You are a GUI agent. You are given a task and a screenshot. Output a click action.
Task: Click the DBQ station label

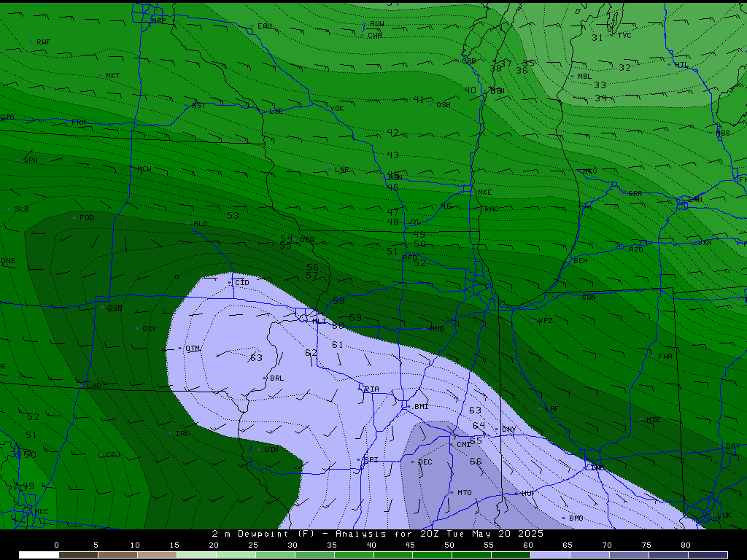pyautogui.click(x=307, y=239)
